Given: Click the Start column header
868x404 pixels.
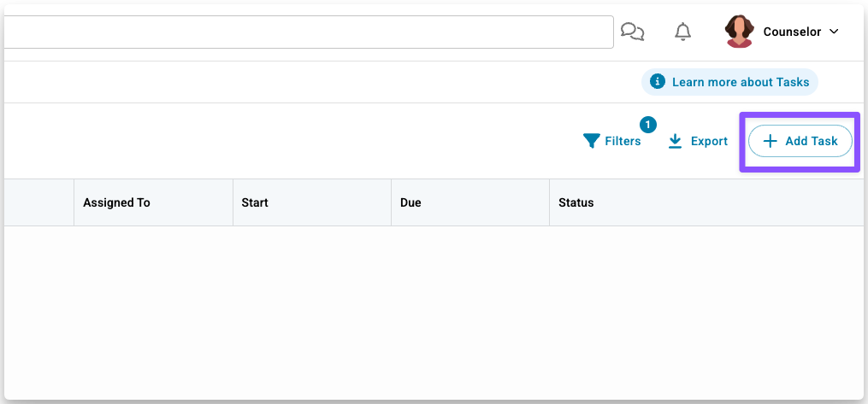Looking at the screenshot, I should coord(255,202).
